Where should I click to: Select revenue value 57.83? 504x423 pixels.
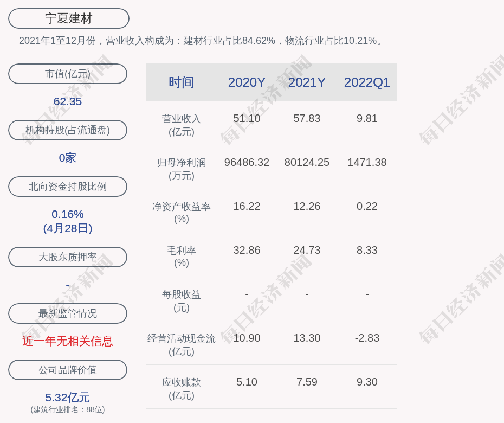point(307,118)
